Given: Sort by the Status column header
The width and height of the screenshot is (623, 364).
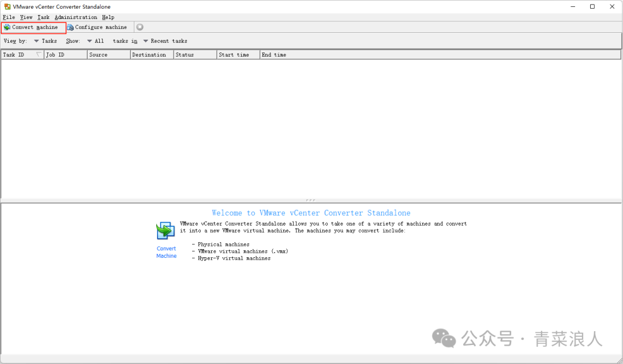Looking at the screenshot, I should pyautogui.click(x=196, y=55).
